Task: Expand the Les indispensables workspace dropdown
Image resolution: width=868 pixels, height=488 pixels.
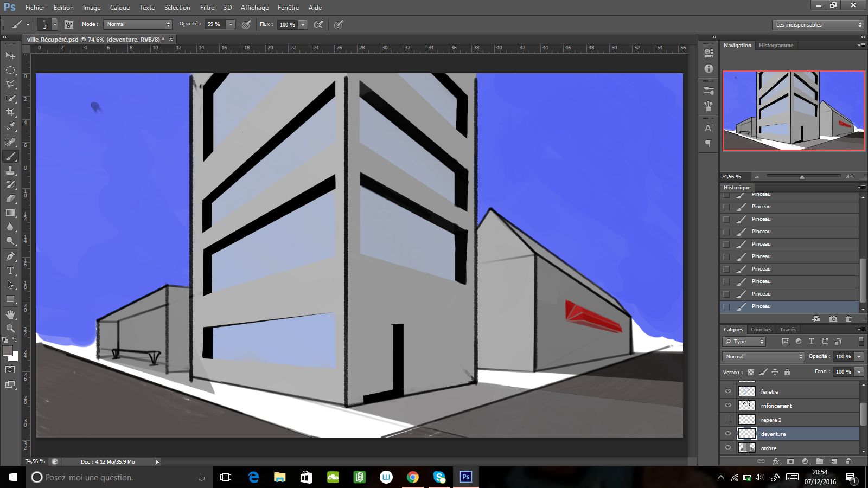Action: (x=818, y=25)
